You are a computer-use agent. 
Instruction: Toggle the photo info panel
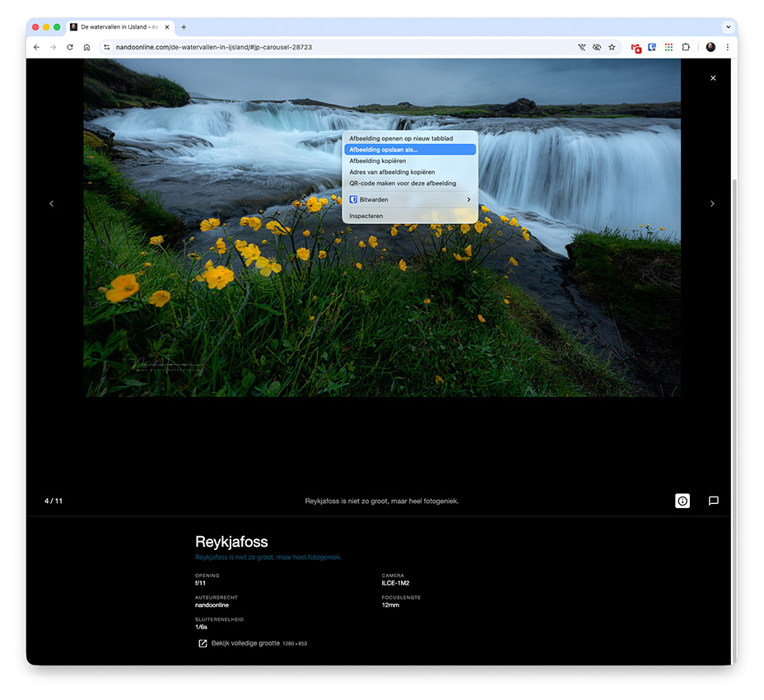click(682, 501)
